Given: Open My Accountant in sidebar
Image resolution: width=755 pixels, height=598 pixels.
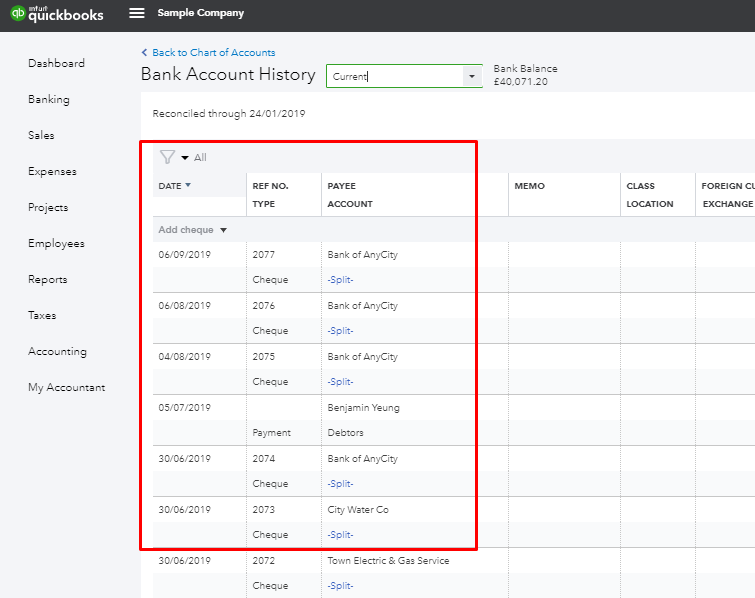Looking at the screenshot, I should (x=66, y=387).
